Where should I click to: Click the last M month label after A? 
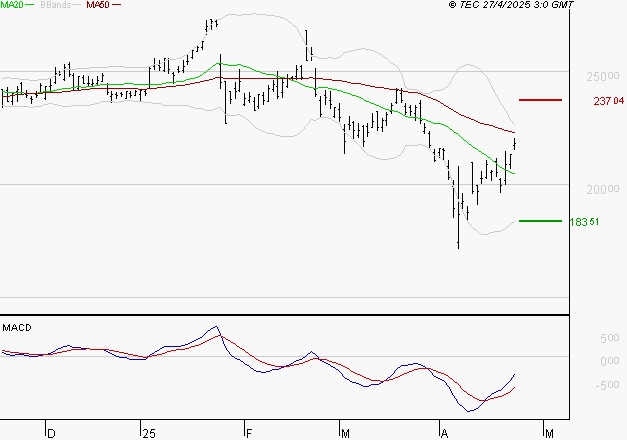point(549,434)
